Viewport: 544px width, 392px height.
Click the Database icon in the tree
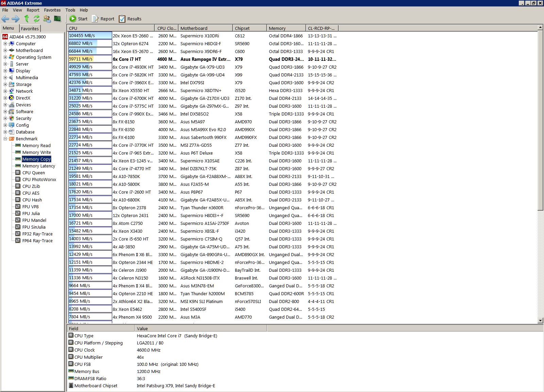(12, 132)
